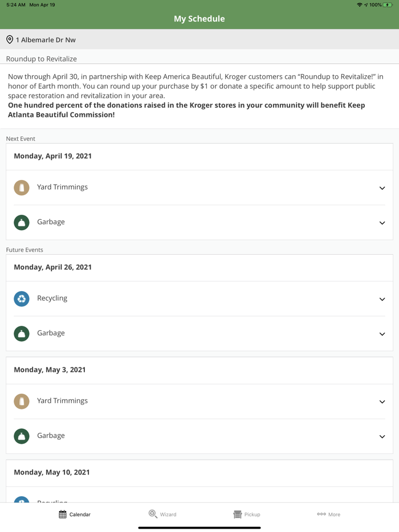399x532 pixels.
Task: Expand Garbage chevron for April 26
Action: pyautogui.click(x=382, y=334)
